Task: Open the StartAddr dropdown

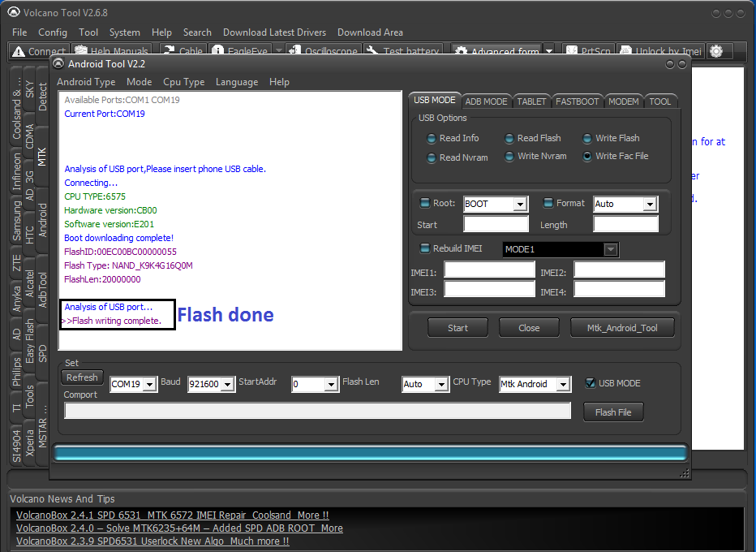Action: [331, 384]
